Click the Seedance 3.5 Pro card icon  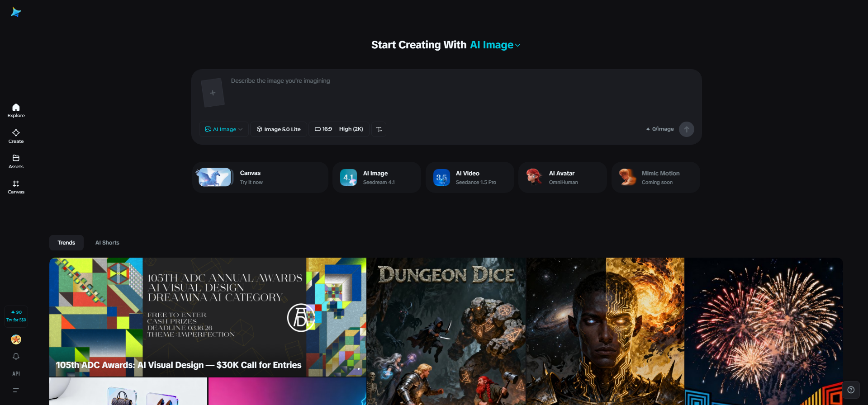click(441, 178)
